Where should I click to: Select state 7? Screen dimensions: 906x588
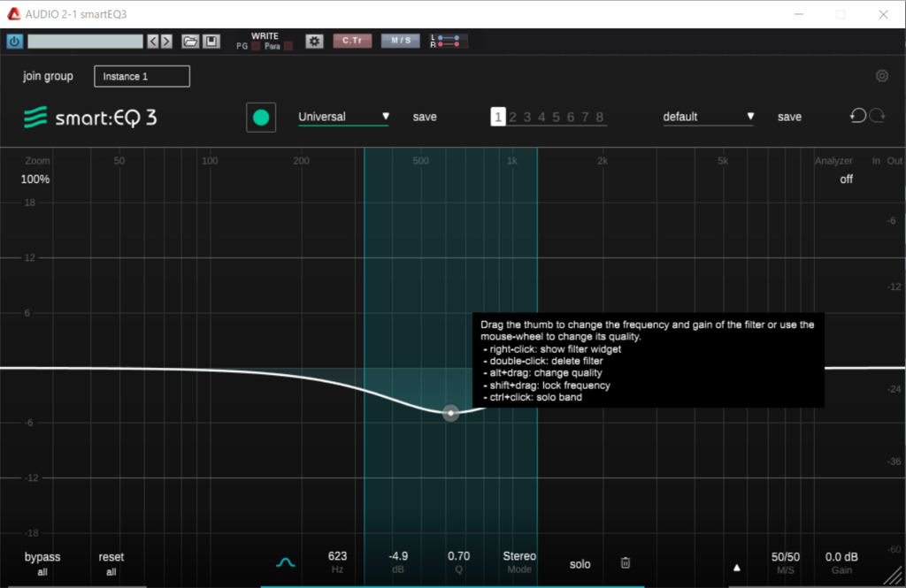point(585,118)
